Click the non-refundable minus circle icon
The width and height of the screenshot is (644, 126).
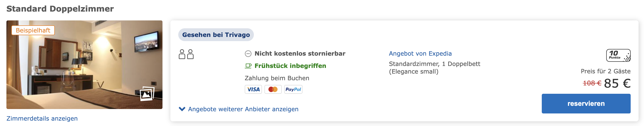tap(248, 54)
